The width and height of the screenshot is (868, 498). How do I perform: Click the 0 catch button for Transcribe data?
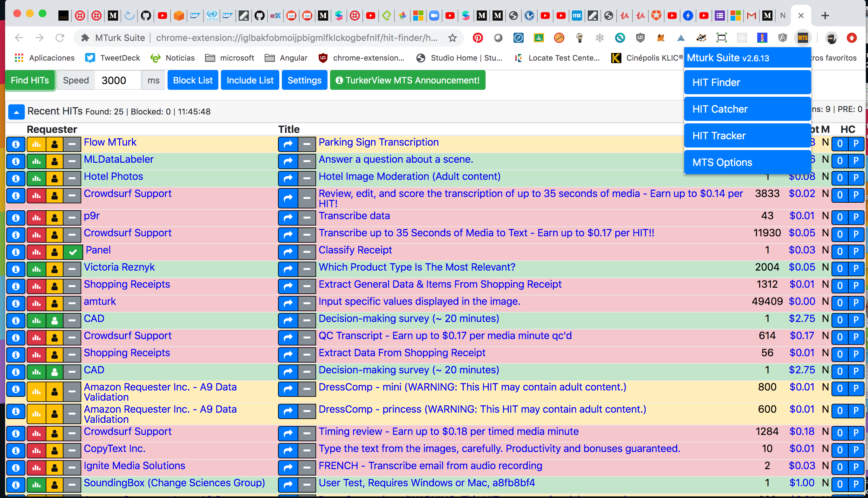coord(840,217)
